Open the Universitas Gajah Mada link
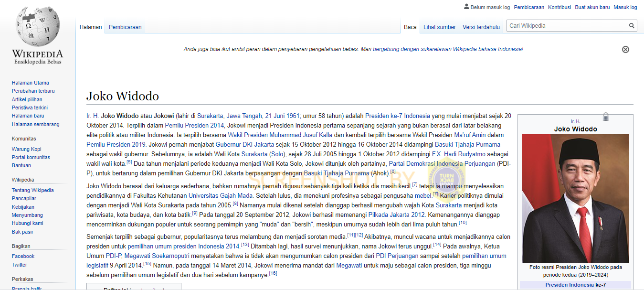 coord(221,195)
